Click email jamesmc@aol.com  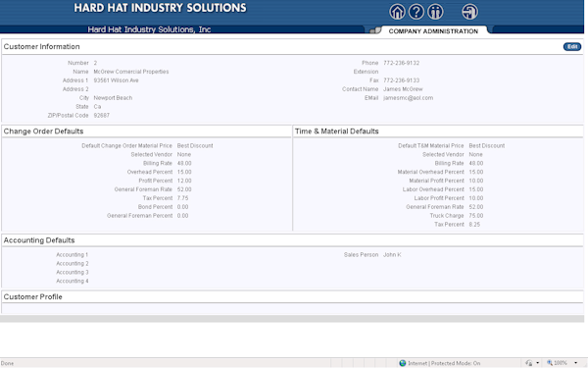coord(408,97)
